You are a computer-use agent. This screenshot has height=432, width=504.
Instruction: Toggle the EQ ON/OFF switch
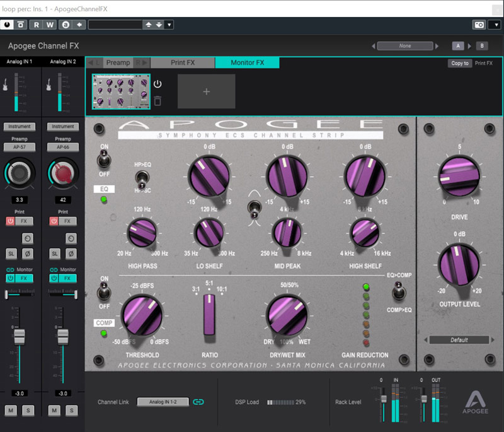(x=104, y=163)
